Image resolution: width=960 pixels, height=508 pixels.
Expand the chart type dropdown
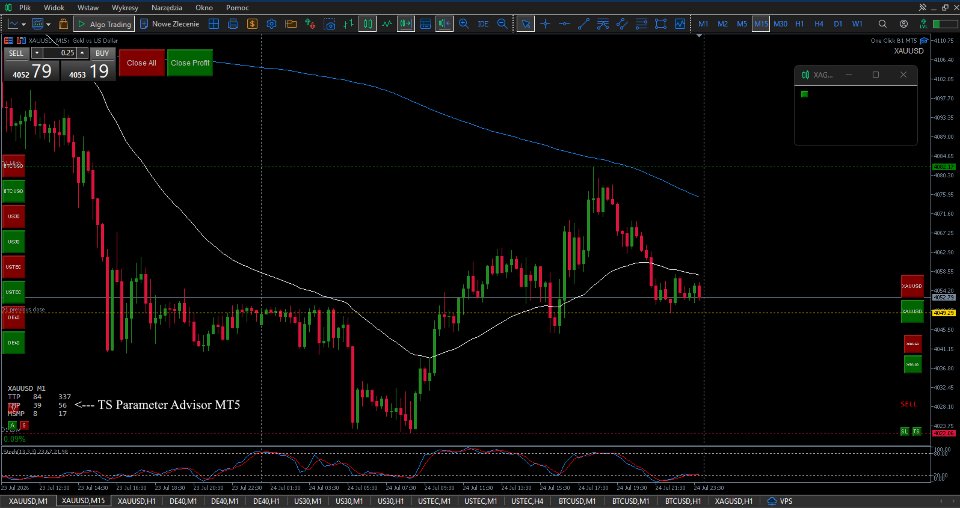(23, 24)
